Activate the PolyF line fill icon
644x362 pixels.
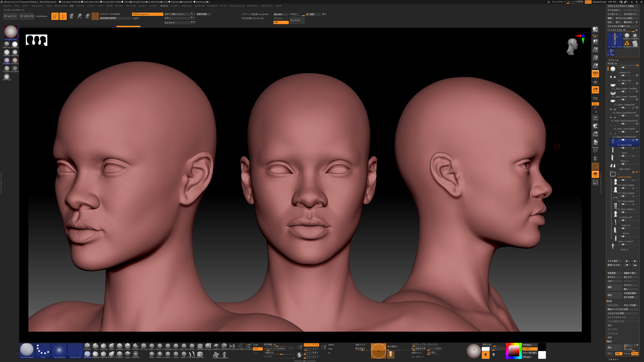point(595,150)
